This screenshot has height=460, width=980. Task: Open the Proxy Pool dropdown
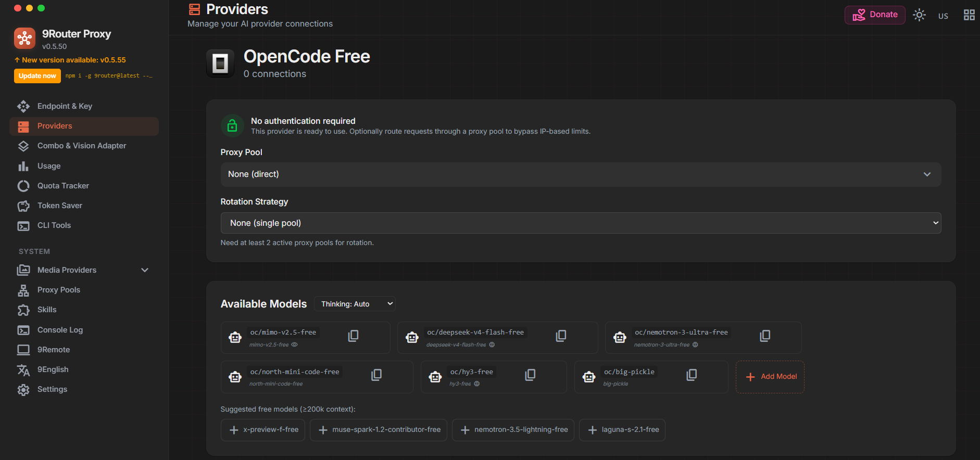coord(581,174)
